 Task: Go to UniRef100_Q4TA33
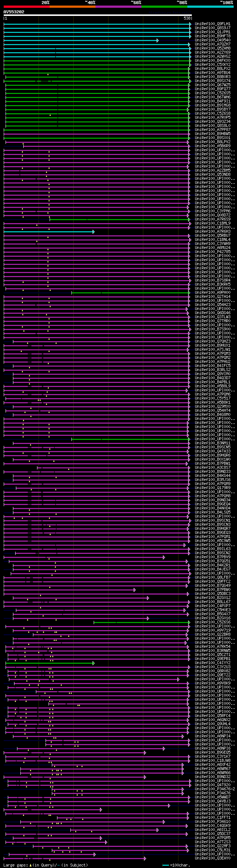[x=213, y=451]
